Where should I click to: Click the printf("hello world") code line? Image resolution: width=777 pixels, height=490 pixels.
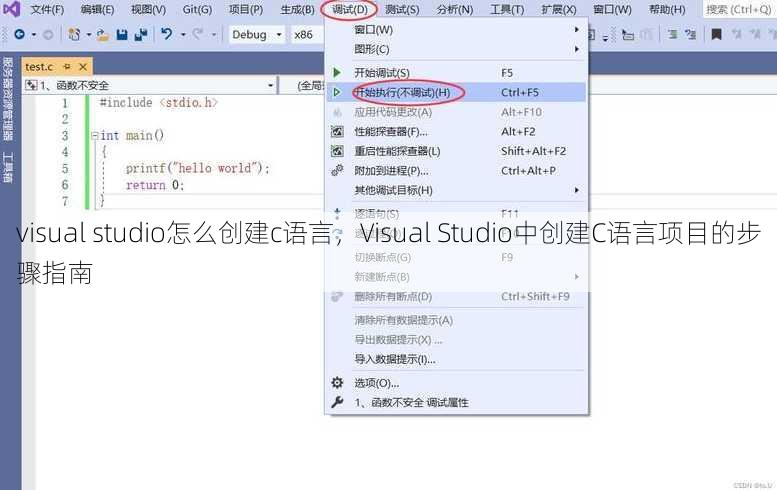tap(198, 168)
